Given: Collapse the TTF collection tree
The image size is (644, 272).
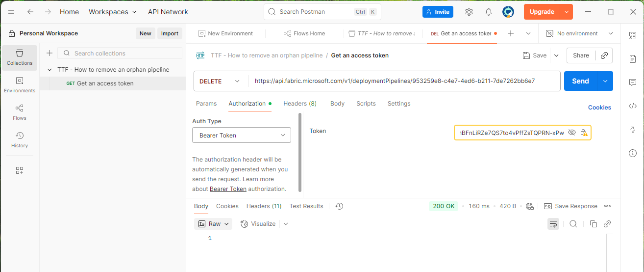Looking at the screenshot, I should coord(50,70).
